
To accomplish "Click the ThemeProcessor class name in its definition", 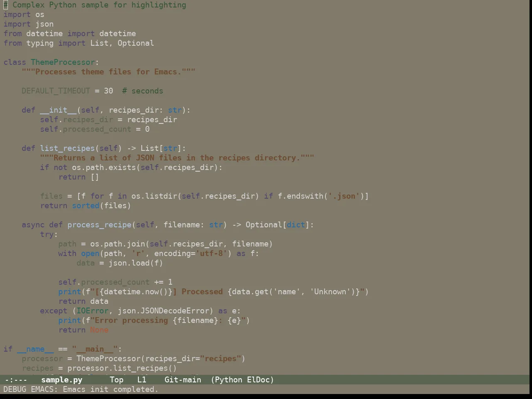I will (x=63, y=62).
